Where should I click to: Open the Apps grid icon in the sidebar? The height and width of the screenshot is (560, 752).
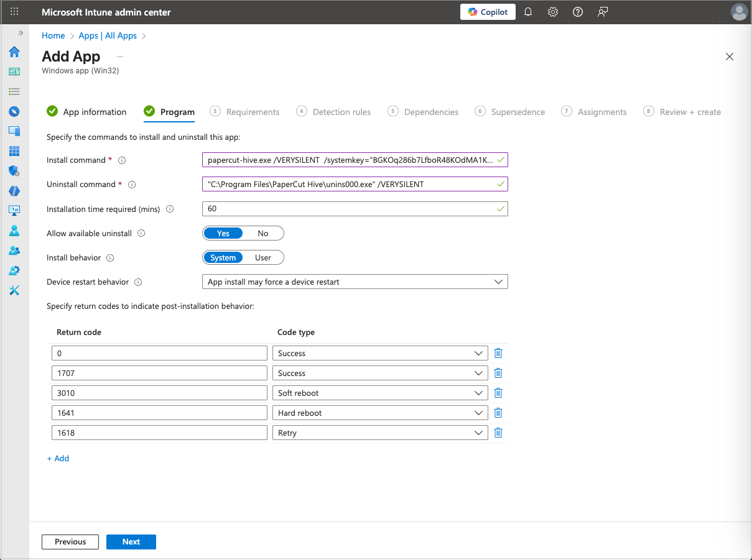[x=14, y=151]
